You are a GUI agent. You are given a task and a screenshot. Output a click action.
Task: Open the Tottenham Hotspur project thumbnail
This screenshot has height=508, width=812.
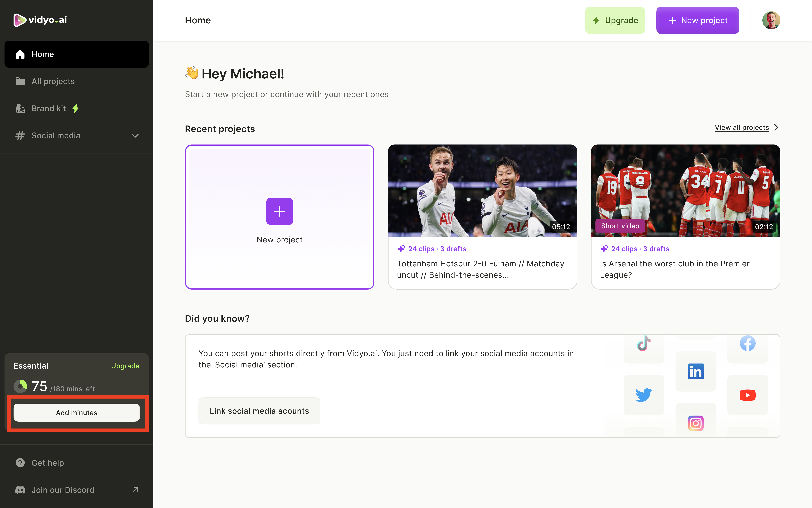pos(483,190)
